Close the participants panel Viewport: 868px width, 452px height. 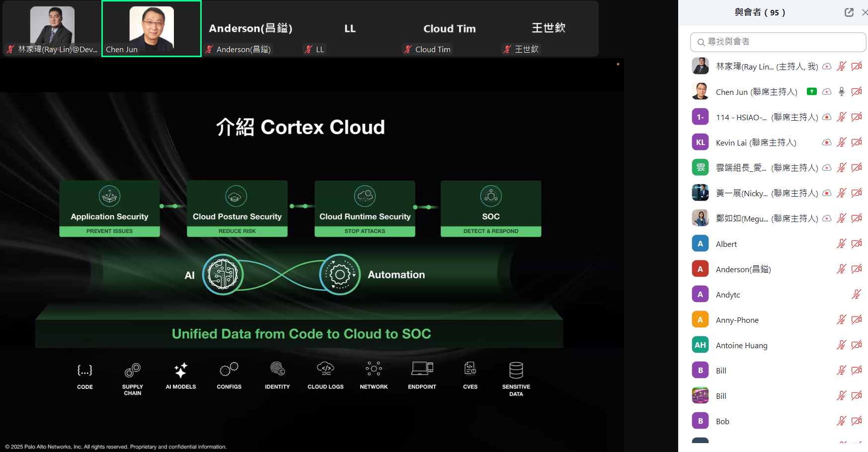[x=864, y=12]
